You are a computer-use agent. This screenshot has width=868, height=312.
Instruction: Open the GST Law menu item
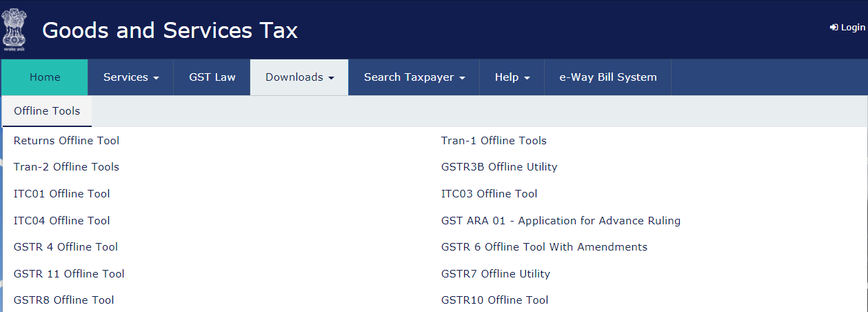pos(212,77)
